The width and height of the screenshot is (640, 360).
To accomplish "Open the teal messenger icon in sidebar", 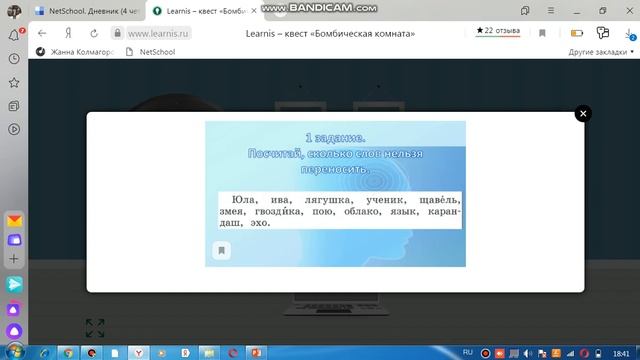I will 14,284.
